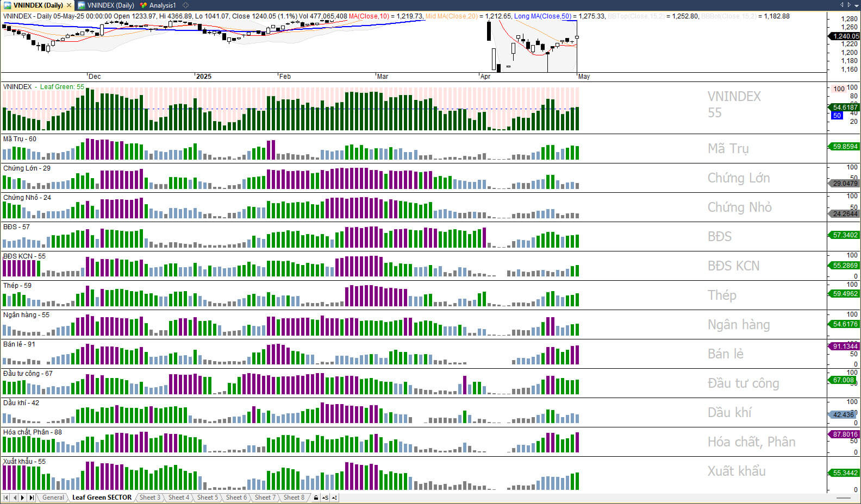Click the horizontal scrollbar thumb at bottom right
The image size is (861, 504).
[x=843, y=498]
